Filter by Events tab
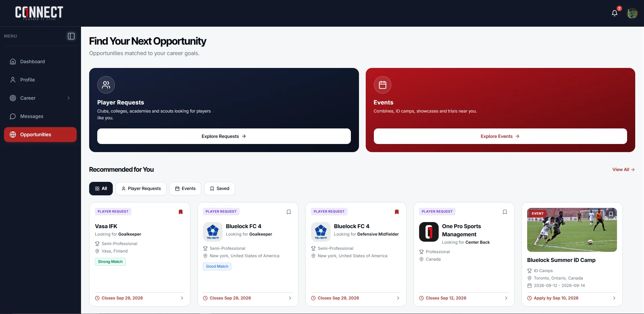Image resolution: width=644 pixels, height=314 pixels. point(185,189)
